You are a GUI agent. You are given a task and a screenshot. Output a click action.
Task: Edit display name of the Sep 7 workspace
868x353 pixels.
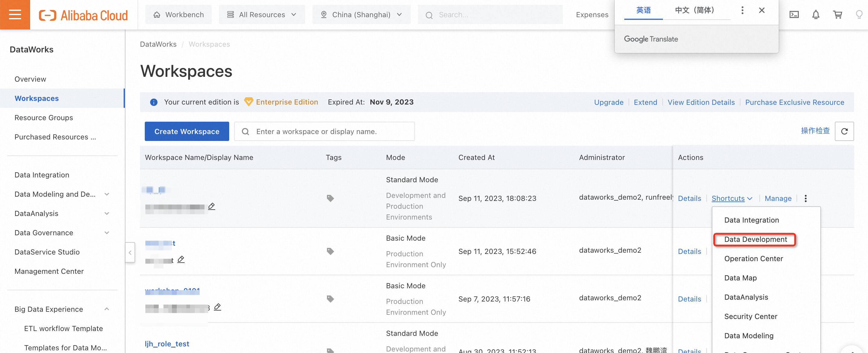pos(218,307)
